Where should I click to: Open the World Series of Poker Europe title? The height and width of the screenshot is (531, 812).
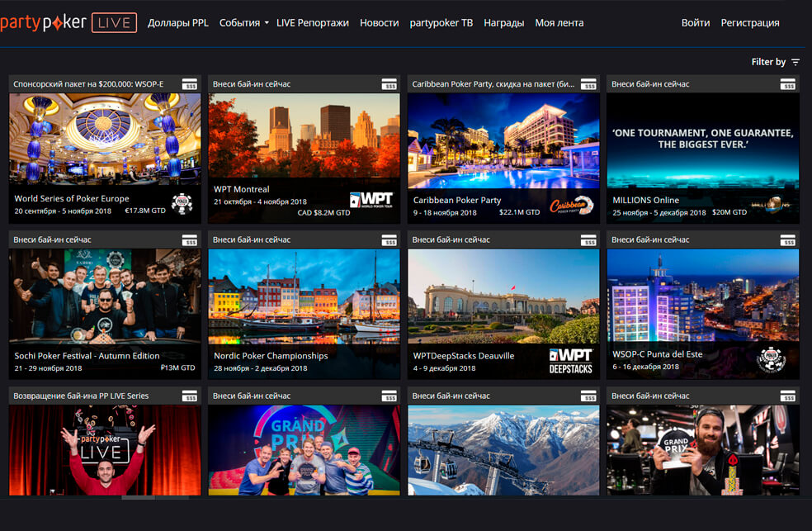point(72,198)
